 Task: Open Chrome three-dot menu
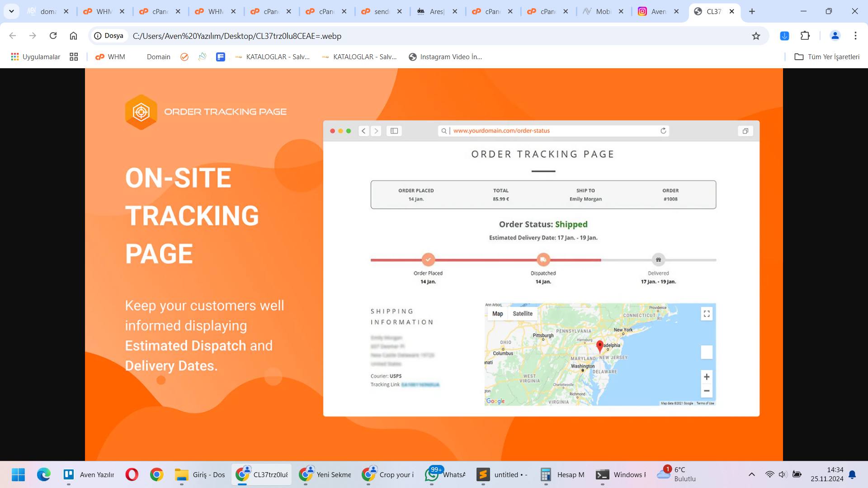(x=855, y=36)
